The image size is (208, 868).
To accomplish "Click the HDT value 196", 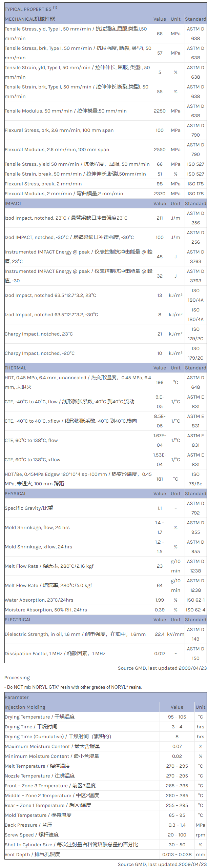I will (x=160, y=382).
